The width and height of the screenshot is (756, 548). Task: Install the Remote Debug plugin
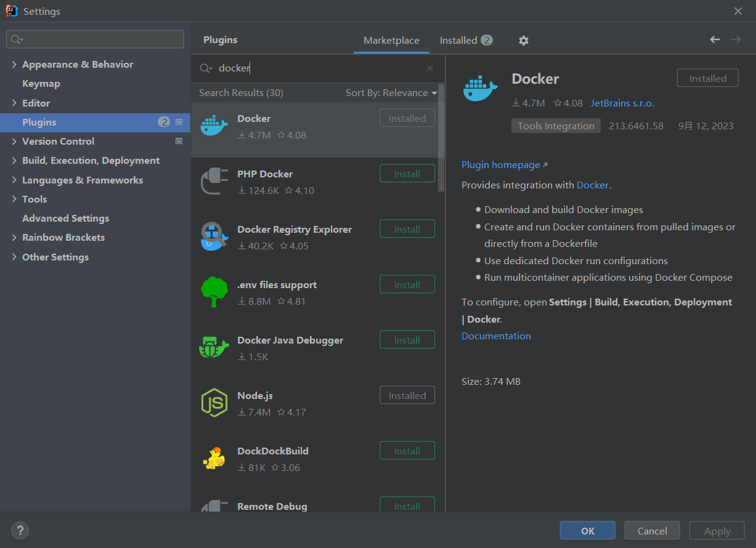pyautogui.click(x=407, y=505)
